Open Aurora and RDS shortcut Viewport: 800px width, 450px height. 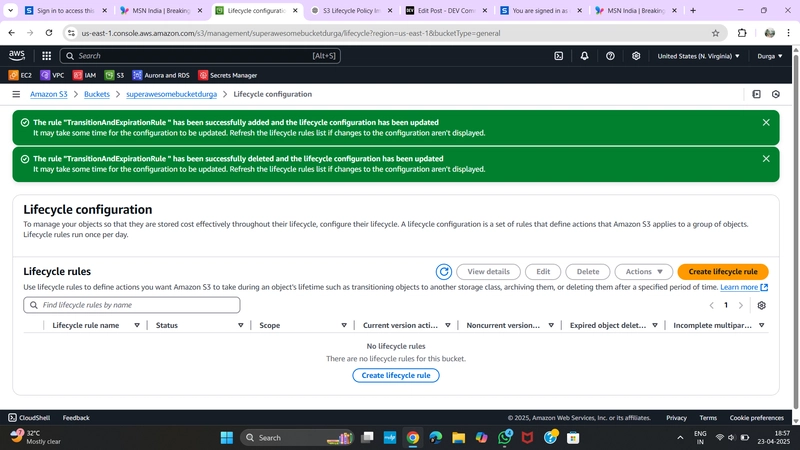point(161,75)
